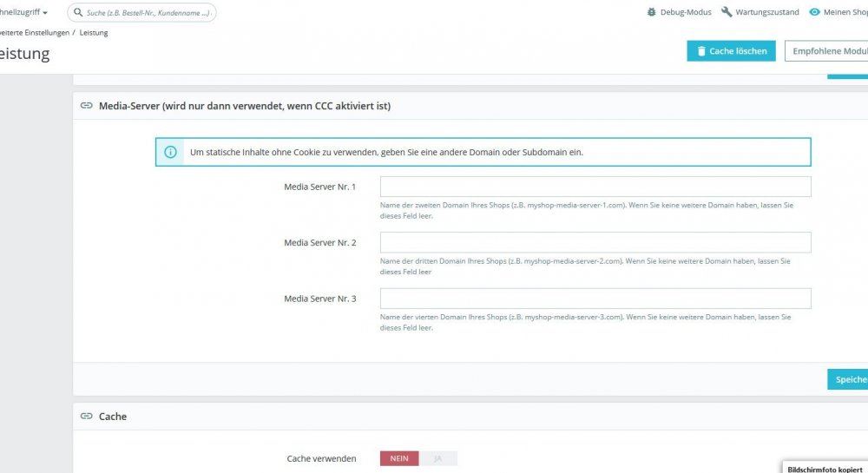Open Erweiterte Einstellungen breadcrumb

(x=35, y=33)
